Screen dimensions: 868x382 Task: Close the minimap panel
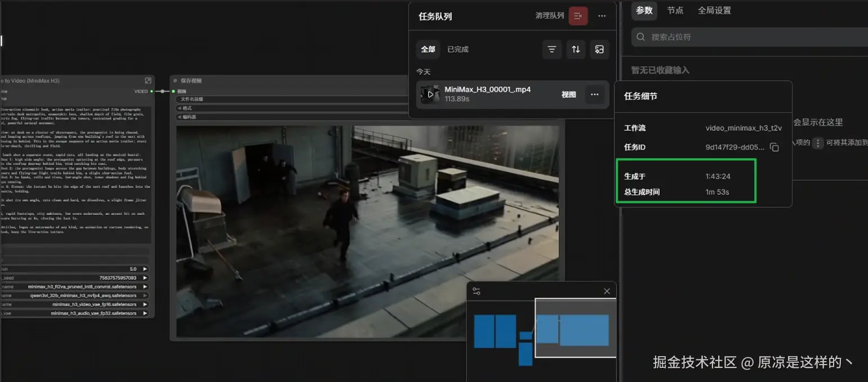pos(607,291)
